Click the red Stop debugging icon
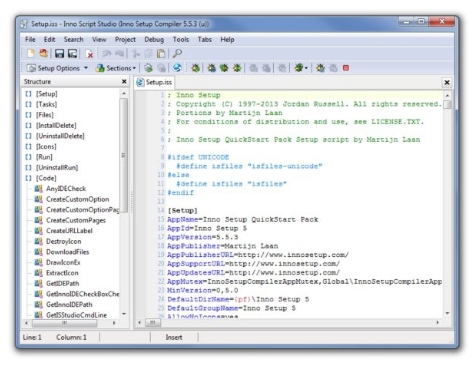 tap(346, 68)
